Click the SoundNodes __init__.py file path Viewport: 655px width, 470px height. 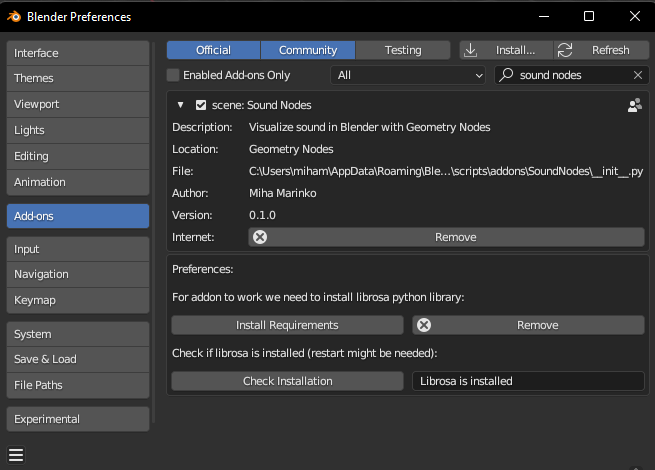coord(446,171)
